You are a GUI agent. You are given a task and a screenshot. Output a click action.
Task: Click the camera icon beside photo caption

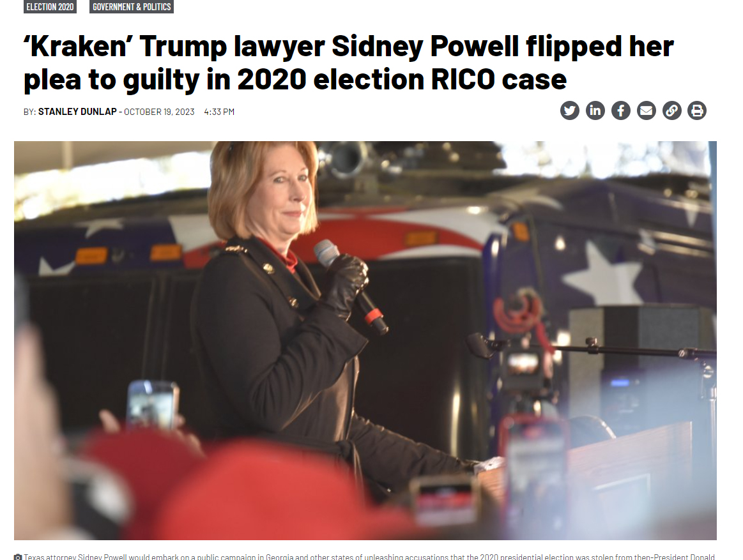coord(18,557)
